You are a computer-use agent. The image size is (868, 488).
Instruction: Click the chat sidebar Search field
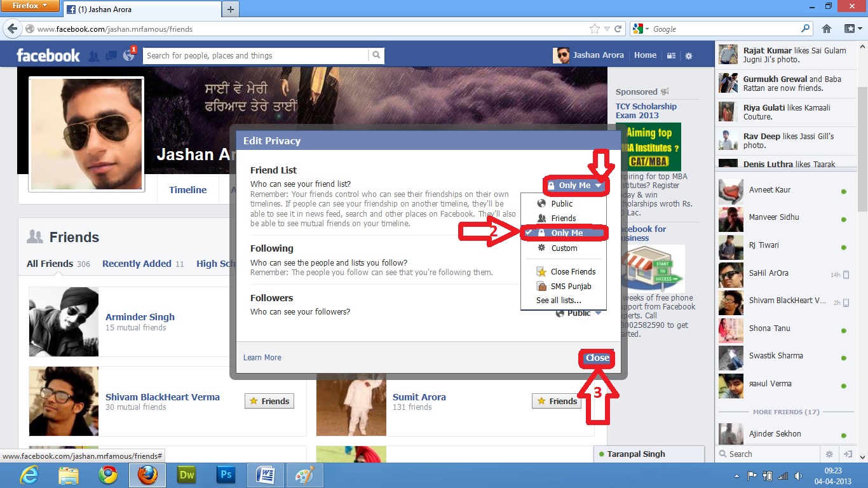click(769, 454)
